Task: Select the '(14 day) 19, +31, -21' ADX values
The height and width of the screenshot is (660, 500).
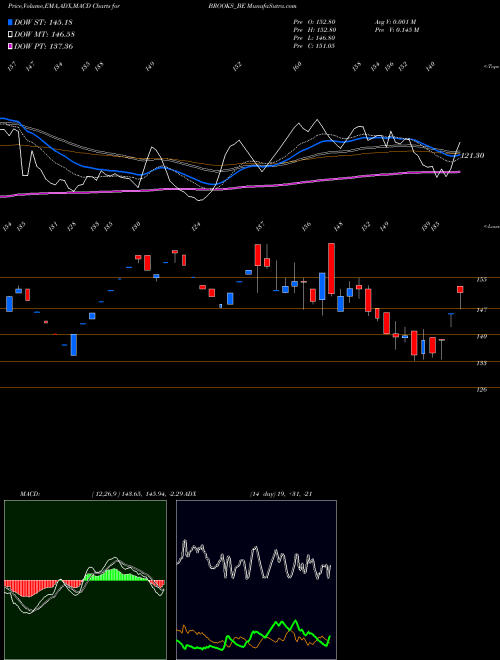Action: [x=281, y=494]
